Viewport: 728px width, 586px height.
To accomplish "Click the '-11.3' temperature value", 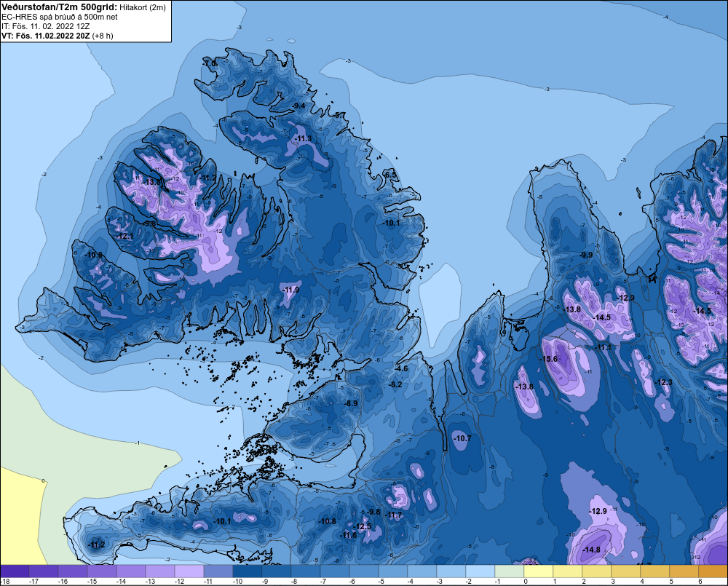I will (x=303, y=138).
